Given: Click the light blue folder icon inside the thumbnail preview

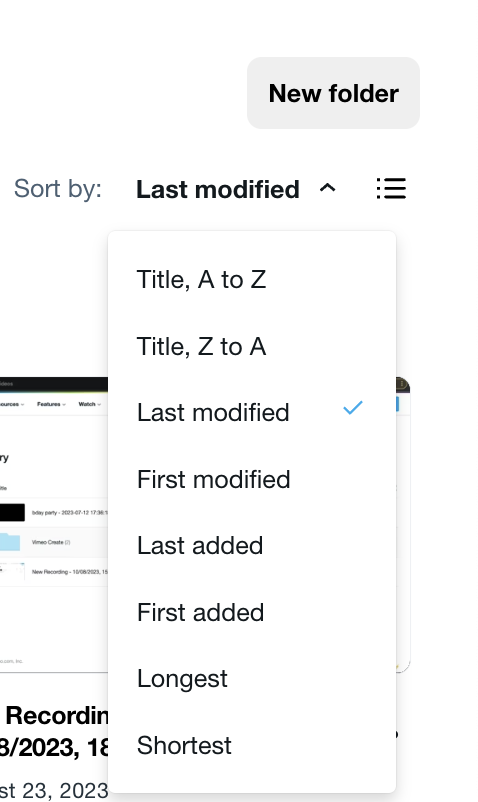Looking at the screenshot, I should (10, 542).
